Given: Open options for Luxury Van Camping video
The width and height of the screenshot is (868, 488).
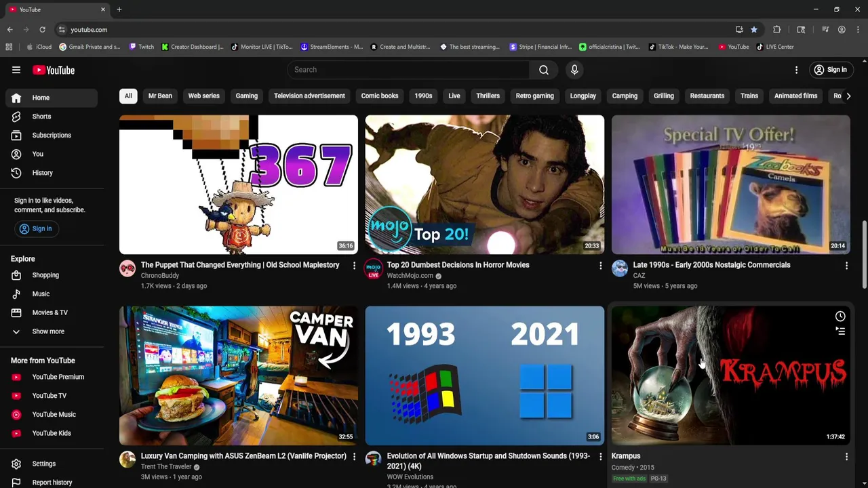Looking at the screenshot, I should click(x=354, y=457).
